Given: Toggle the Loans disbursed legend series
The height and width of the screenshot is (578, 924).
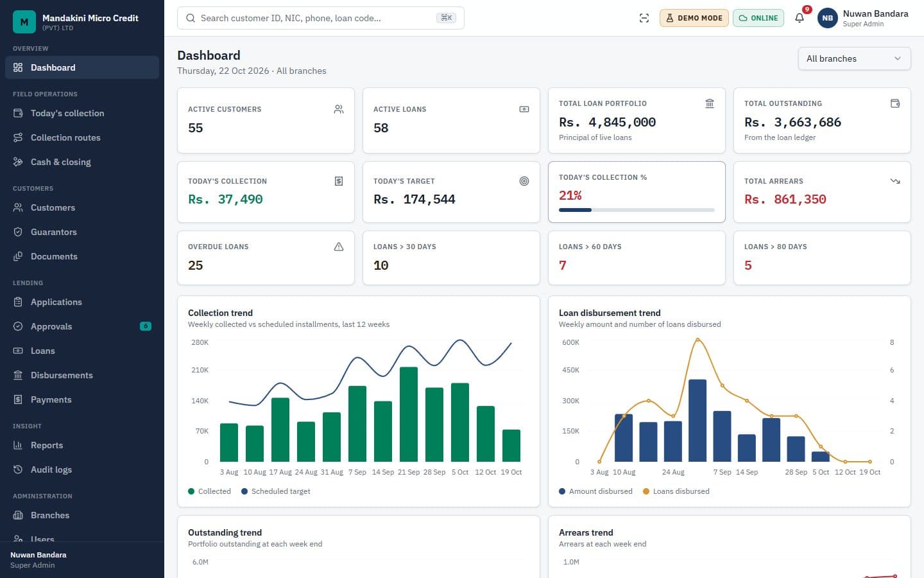Looking at the screenshot, I should click(x=676, y=491).
